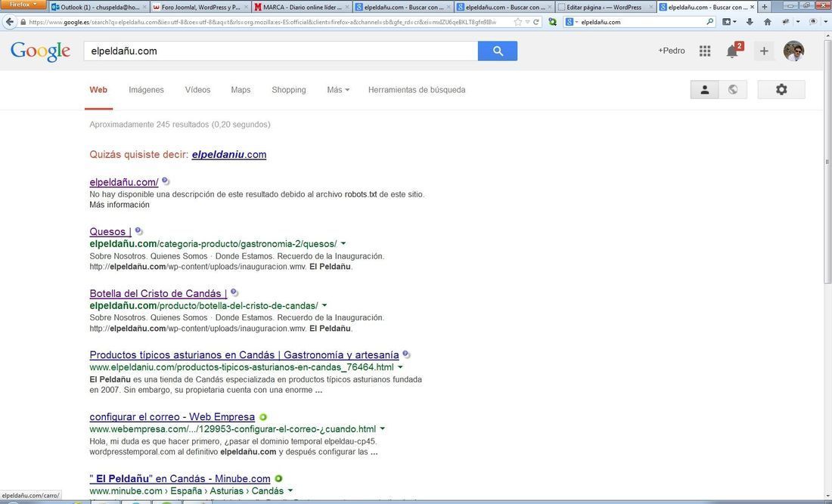Viewport: 832px width, 504px height.
Task: Select the Imágenes search tab
Action: [x=146, y=90]
